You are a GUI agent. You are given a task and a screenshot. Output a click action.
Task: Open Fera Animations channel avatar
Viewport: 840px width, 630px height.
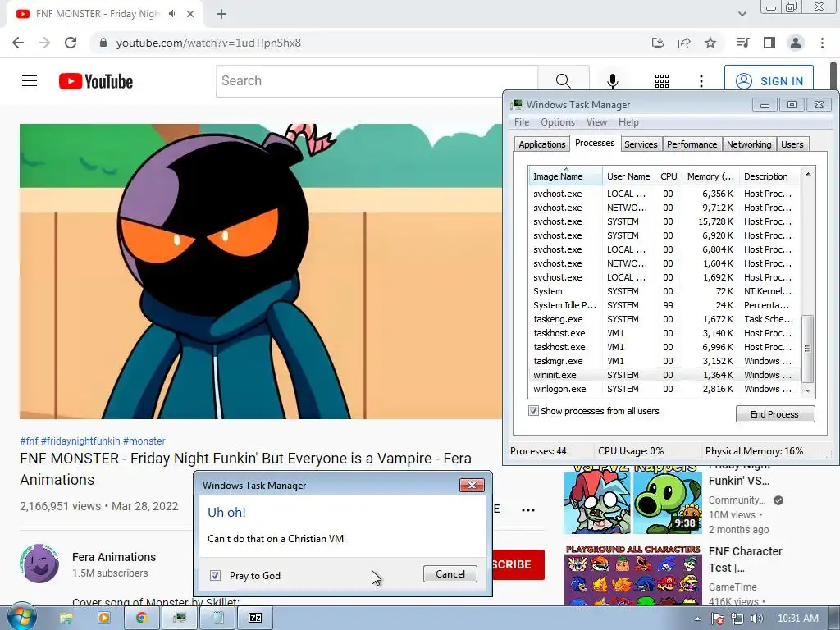pyautogui.click(x=39, y=564)
